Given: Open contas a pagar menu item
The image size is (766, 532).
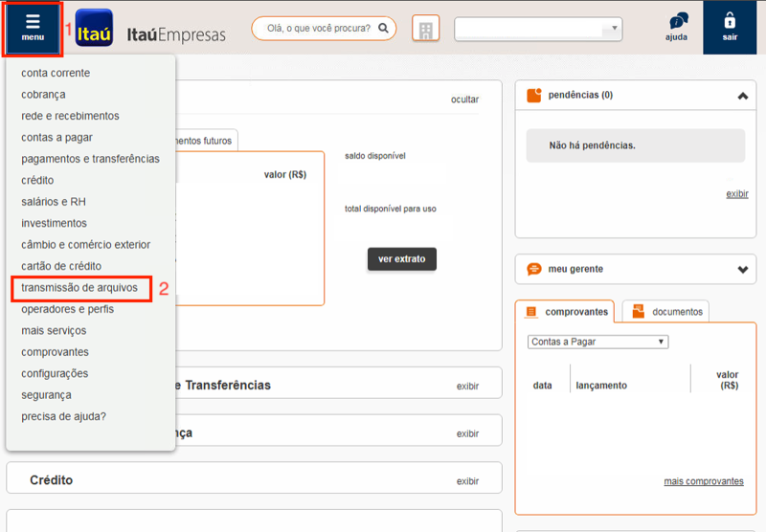Looking at the screenshot, I should click(56, 137).
